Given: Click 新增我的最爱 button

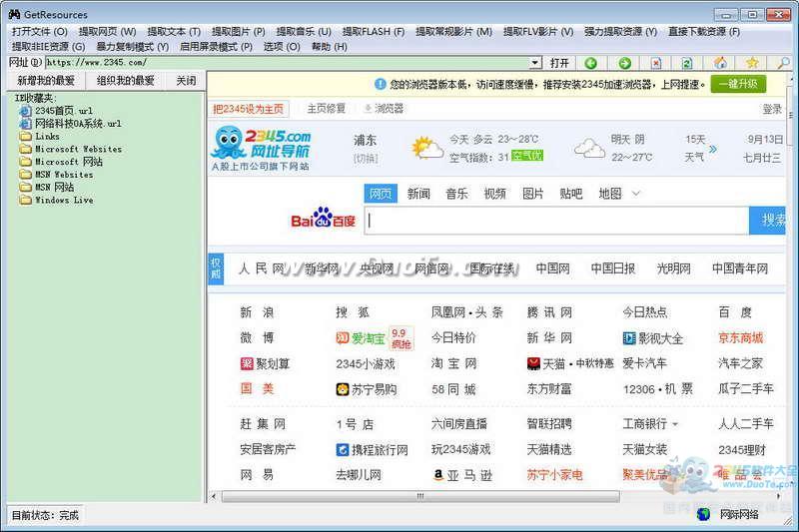Looking at the screenshot, I should click(x=46, y=81).
